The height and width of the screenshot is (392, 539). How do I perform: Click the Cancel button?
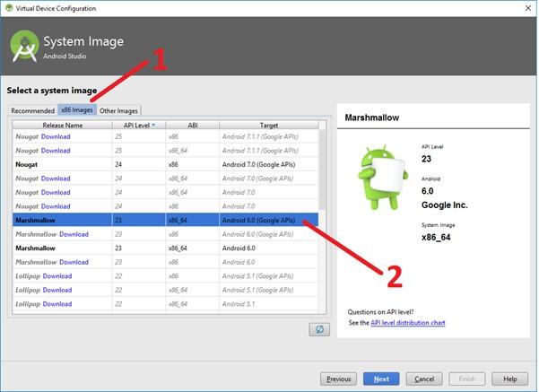coord(424,379)
